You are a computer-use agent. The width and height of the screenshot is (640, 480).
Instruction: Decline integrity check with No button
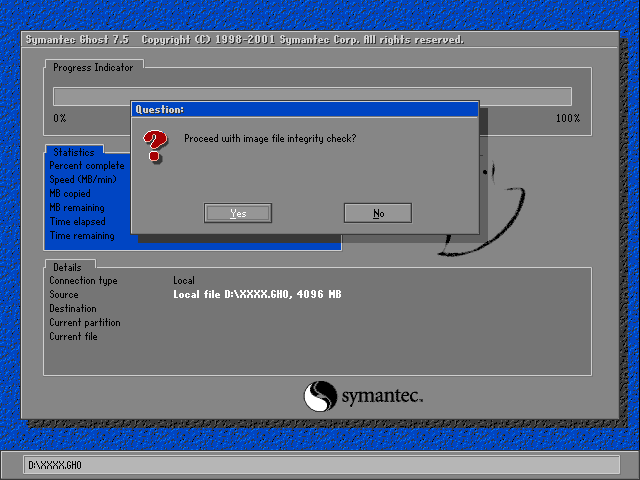[378, 213]
